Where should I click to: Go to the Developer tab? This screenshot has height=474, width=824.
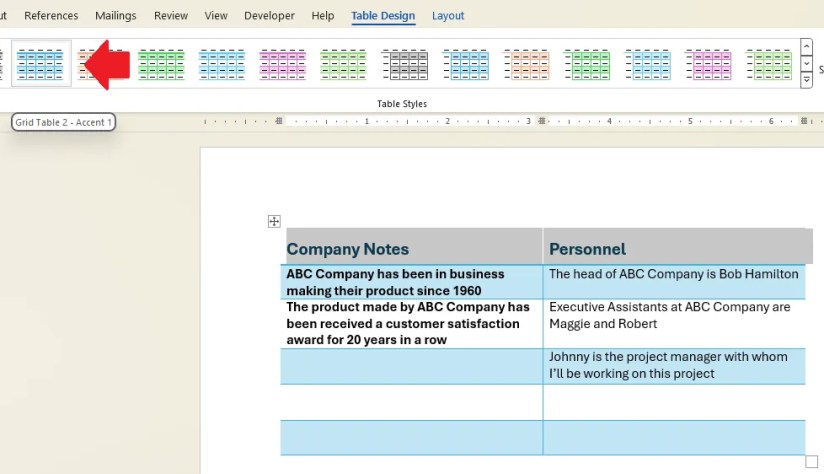[x=269, y=16]
